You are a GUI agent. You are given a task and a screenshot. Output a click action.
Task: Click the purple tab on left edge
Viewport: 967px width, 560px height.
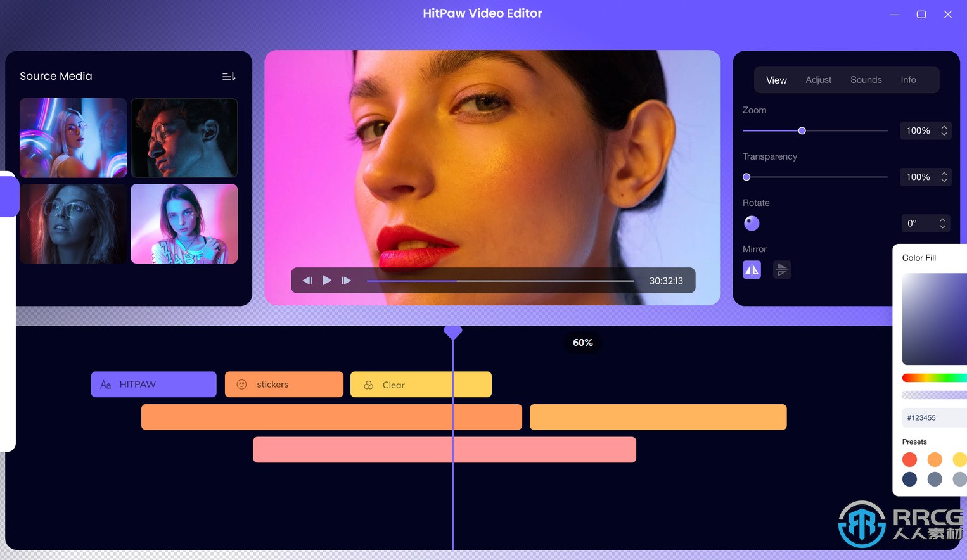[9, 196]
